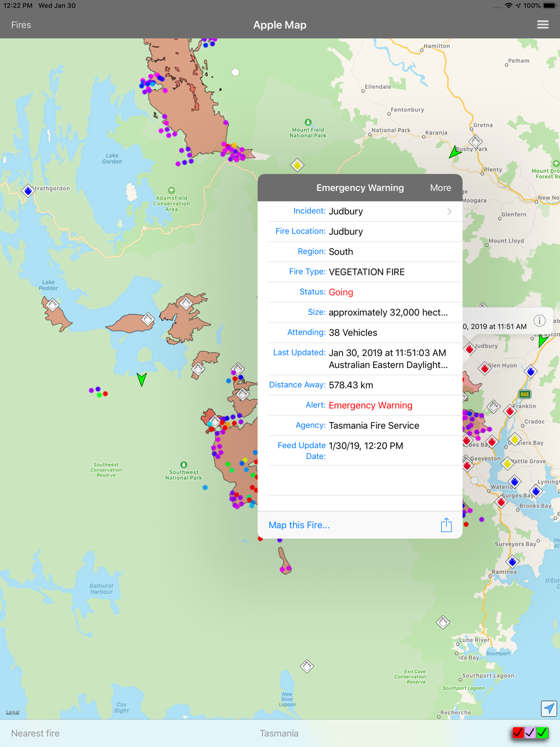Tap white fire marker above New River Lagoon
Screen dimensions: 560x747
coord(307,666)
